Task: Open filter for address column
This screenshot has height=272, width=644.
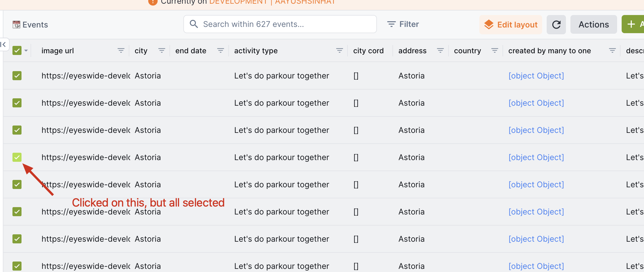Action: tap(440, 51)
